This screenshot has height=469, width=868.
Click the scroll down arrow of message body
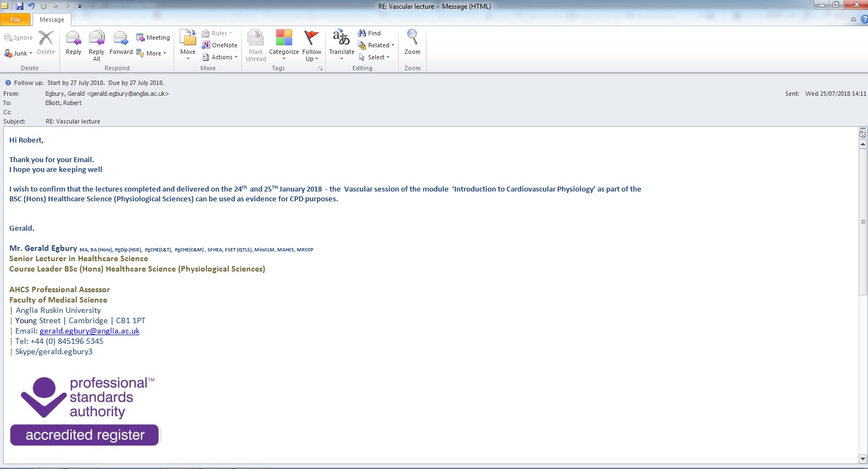click(863, 459)
